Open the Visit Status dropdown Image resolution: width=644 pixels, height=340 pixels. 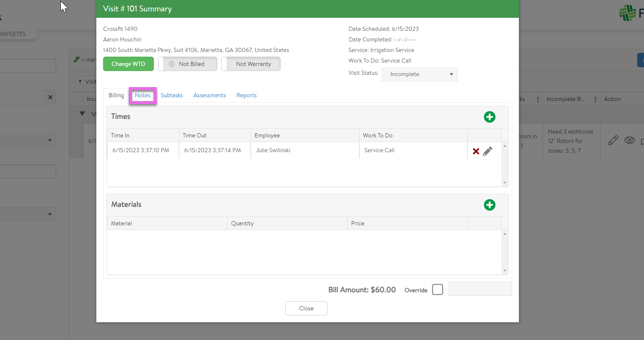419,74
